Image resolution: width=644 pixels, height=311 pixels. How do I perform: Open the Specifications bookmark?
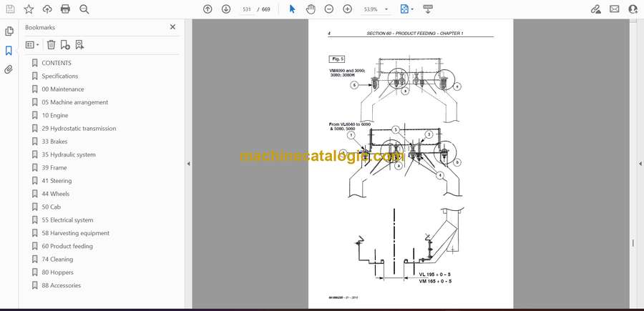60,76
